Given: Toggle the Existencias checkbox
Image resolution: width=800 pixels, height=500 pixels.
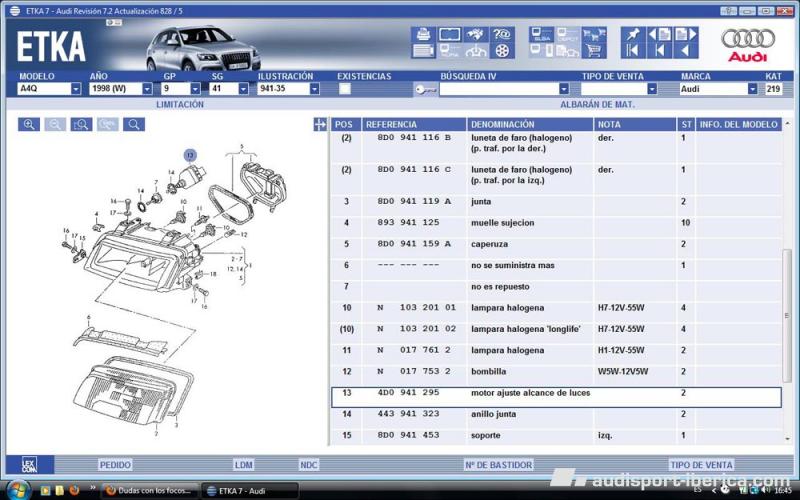Looking at the screenshot, I should pos(345,89).
